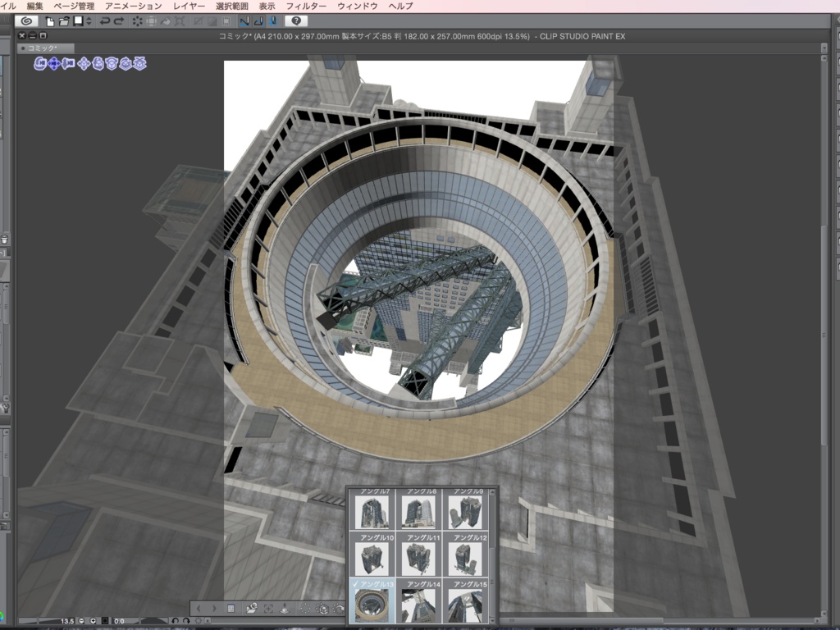
Task: Open CLIP STUDIO help question icon
Action: [x=296, y=21]
